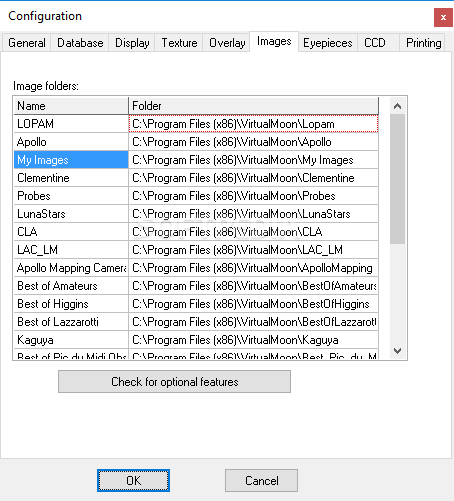Select the LunaStars name cell
Screen dimensions: 454x501
[71, 214]
